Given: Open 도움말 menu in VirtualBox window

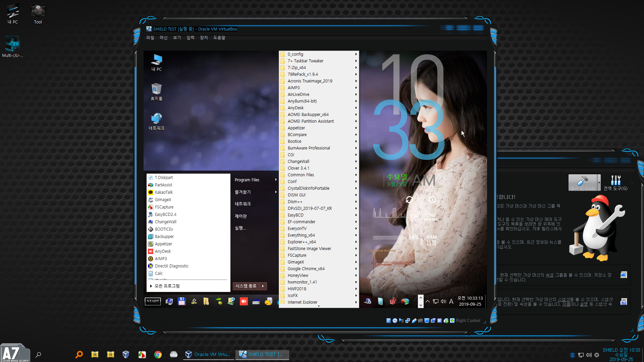Looking at the screenshot, I should tap(219, 38).
